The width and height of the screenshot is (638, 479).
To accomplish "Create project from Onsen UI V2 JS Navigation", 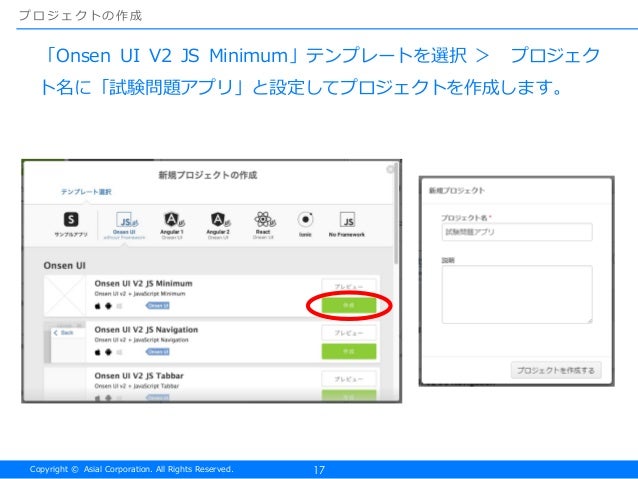I will pos(349,351).
